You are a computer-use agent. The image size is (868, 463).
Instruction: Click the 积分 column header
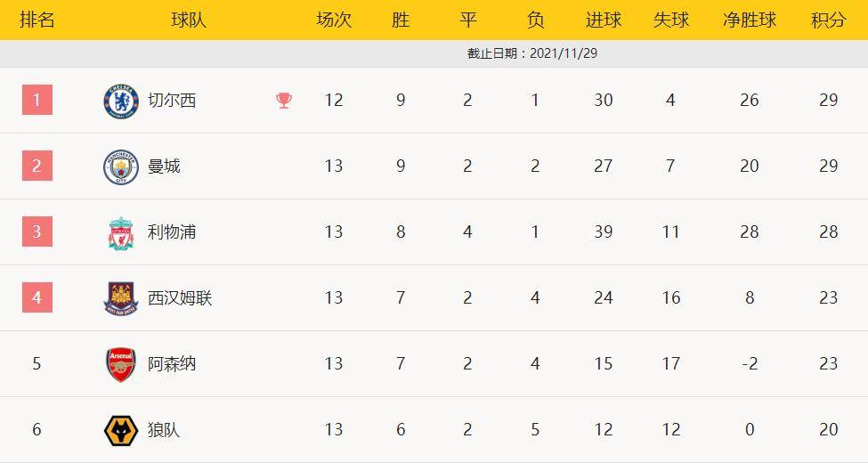click(828, 20)
